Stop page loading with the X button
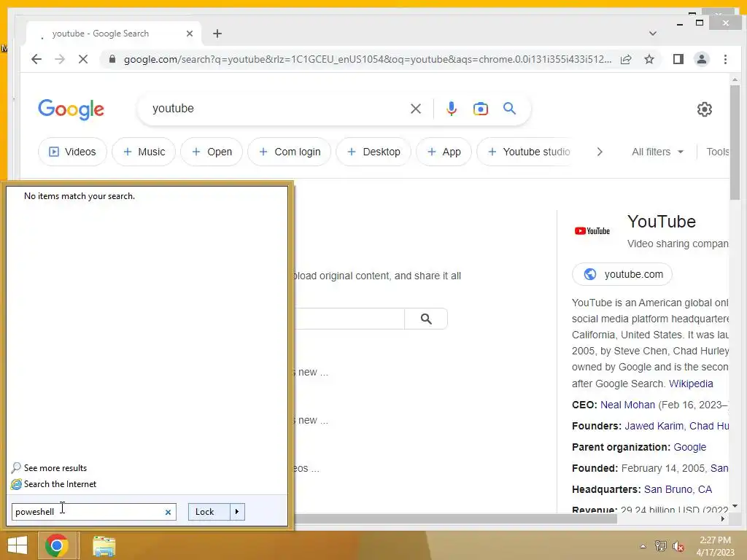Viewport: 747px width, 560px height. click(x=83, y=59)
